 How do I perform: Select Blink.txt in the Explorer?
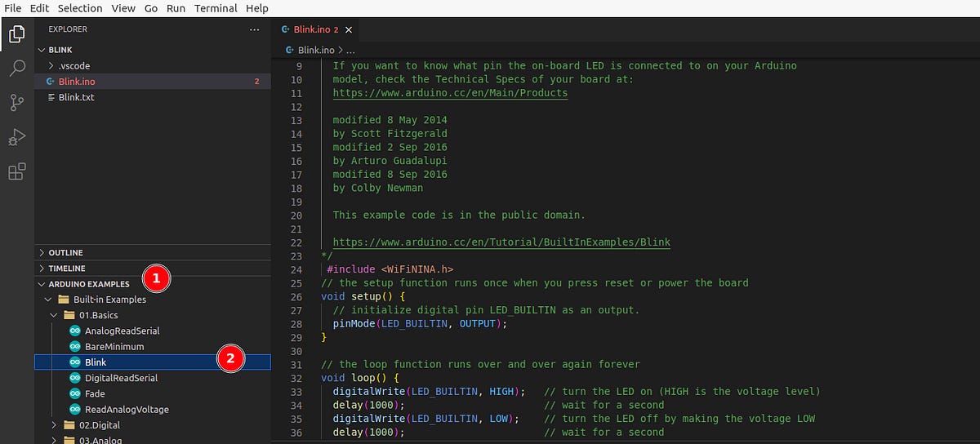click(153, 97)
